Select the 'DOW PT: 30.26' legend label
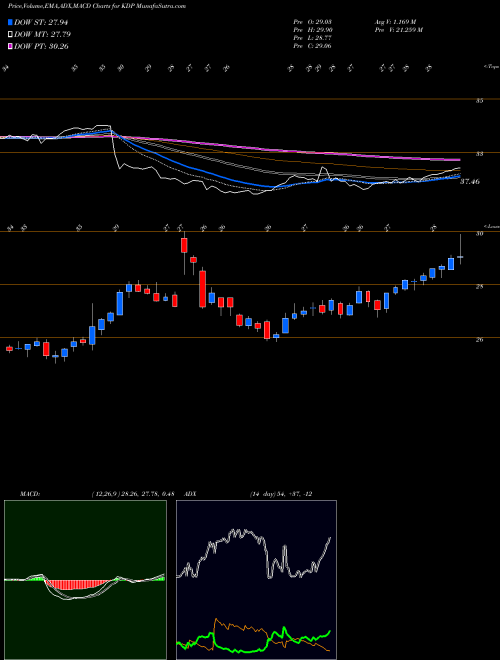This screenshot has height=660, width=500. click(41, 46)
